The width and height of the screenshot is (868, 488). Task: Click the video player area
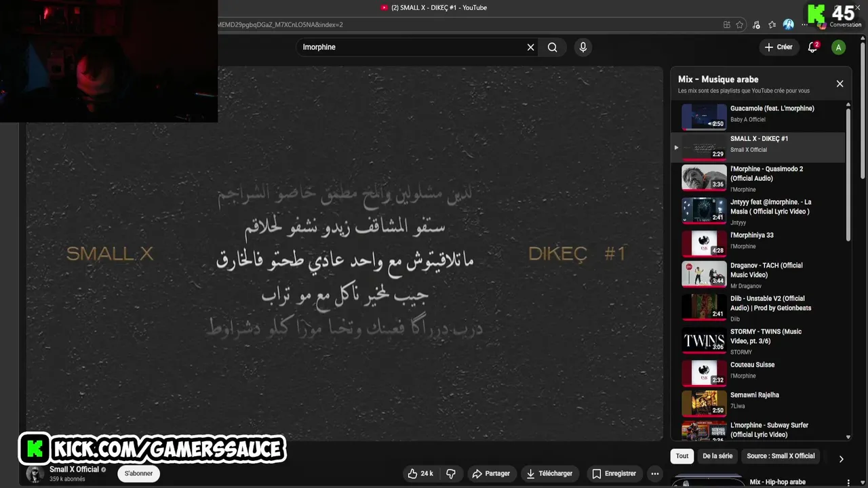[x=344, y=253]
